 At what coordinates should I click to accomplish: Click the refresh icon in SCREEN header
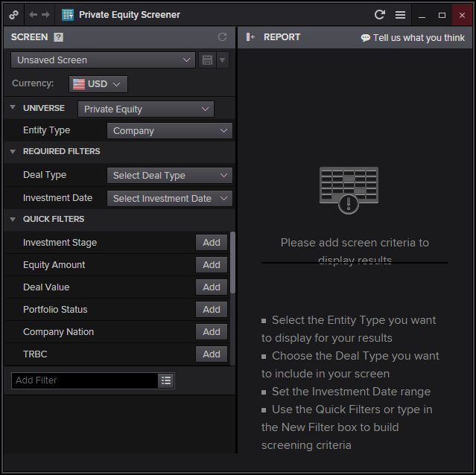222,37
